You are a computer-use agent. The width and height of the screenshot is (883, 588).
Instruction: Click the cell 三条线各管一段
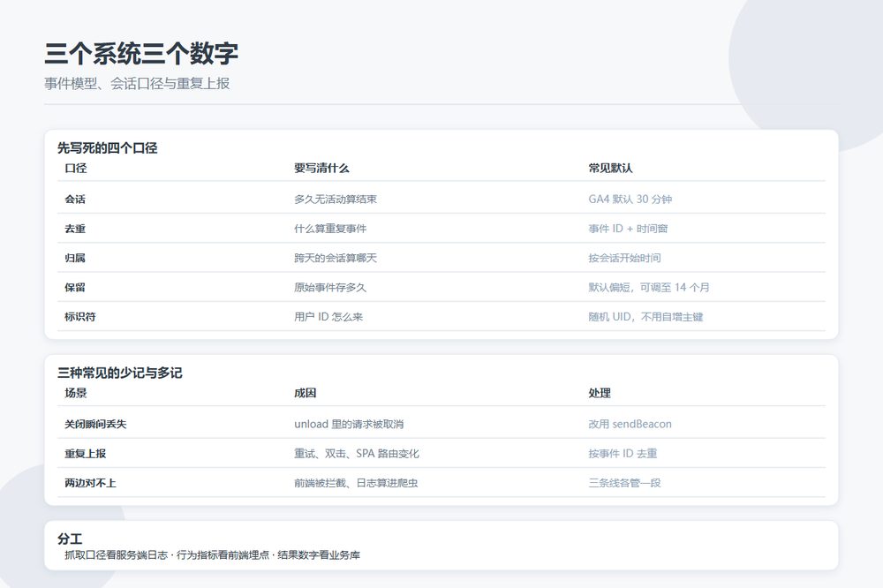pyautogui.click(x=624, y=482)
